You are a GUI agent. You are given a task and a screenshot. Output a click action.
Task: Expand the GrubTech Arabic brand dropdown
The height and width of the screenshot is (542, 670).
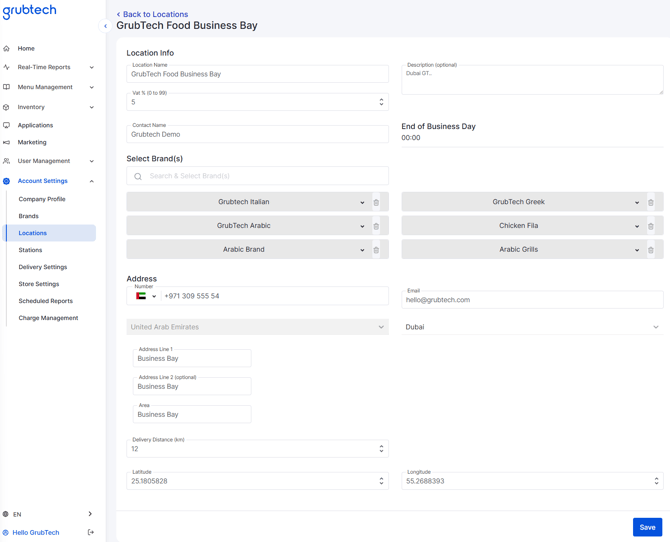click(x=362, y=226)
